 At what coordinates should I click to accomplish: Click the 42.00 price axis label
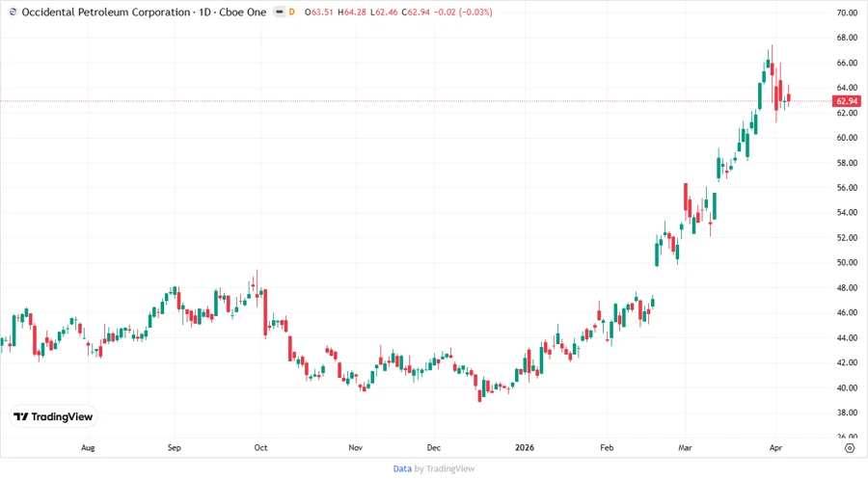pyautogui.click(x=847, y=362)
